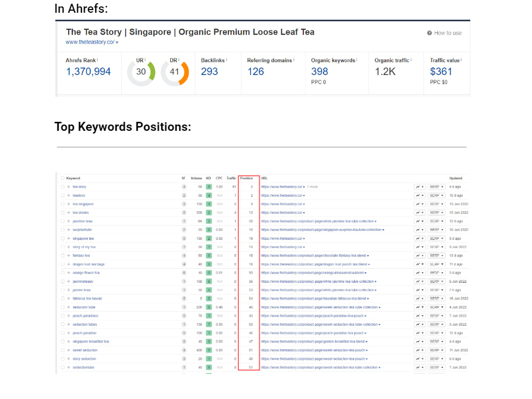The width and height of the screenshot is (532, 399).
Task: Open info icon beside Ahrefs Rank
Action: [98, 60]
